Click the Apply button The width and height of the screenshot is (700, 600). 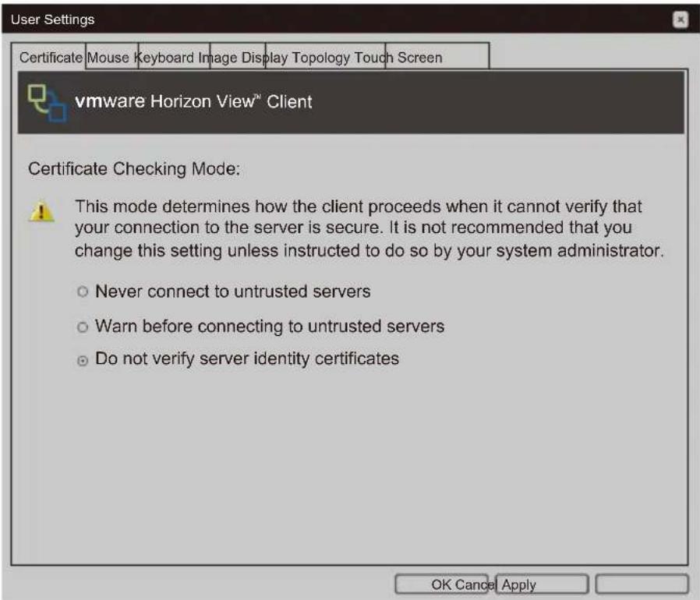(x=518, y=585)
